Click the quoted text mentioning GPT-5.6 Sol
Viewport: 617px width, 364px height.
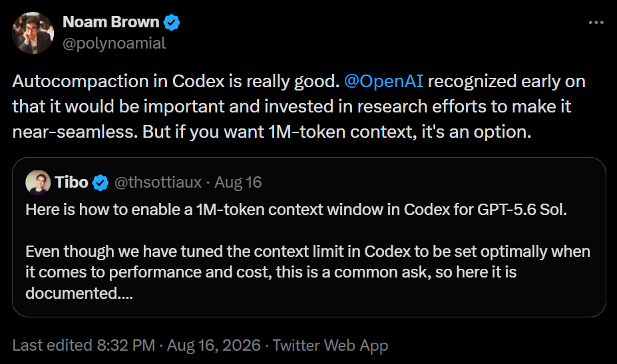point(296,210)
